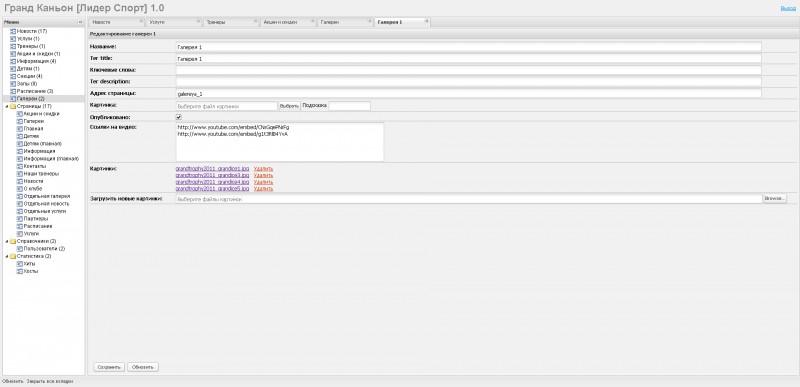
Task: Click the Сохранить button
Action: click(x=109, y=367)
